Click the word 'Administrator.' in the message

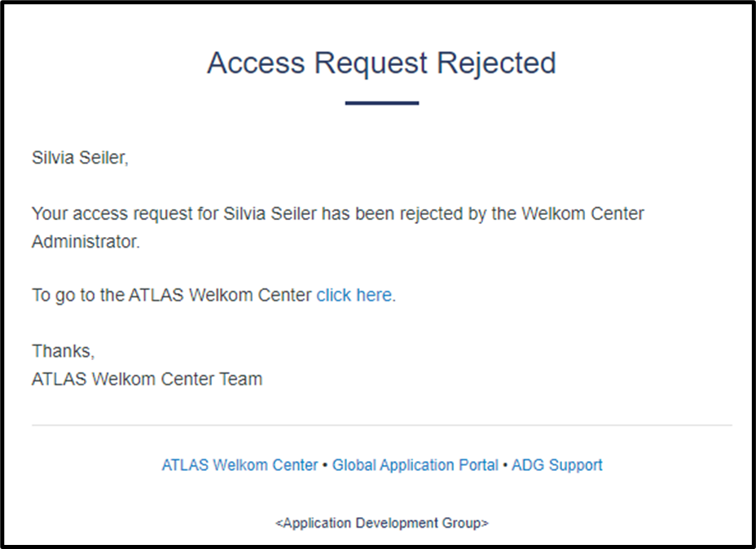point(86,241)
